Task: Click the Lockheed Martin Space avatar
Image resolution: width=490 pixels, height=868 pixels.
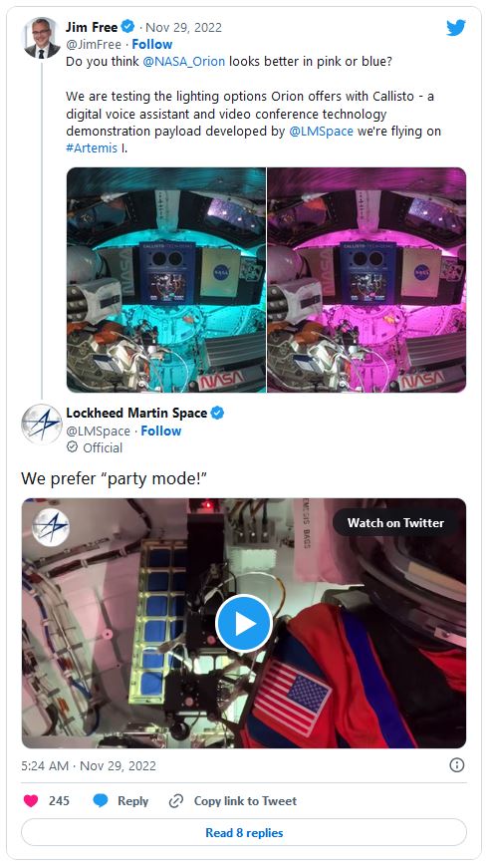Action: pyautogui.click(x=42, y=425)
